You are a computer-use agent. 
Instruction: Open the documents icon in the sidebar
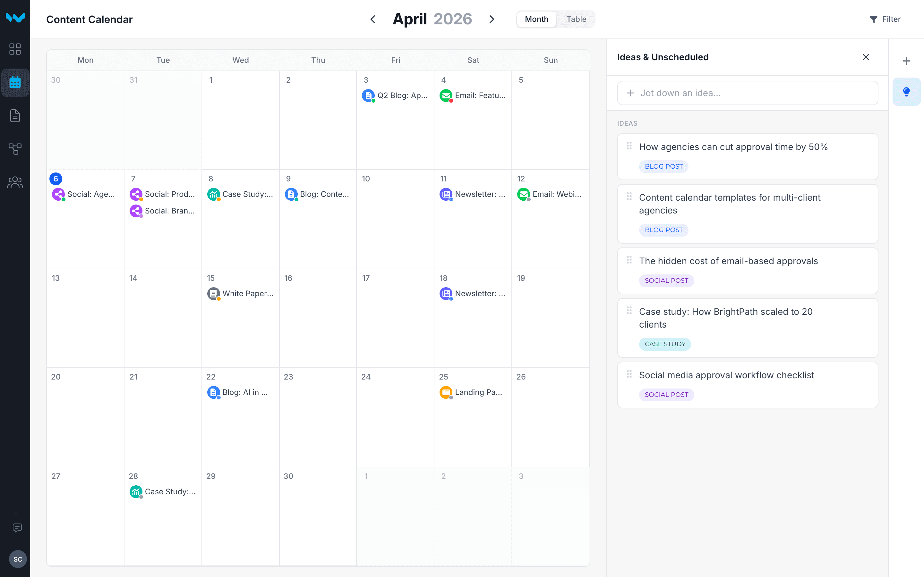(15, 116)
